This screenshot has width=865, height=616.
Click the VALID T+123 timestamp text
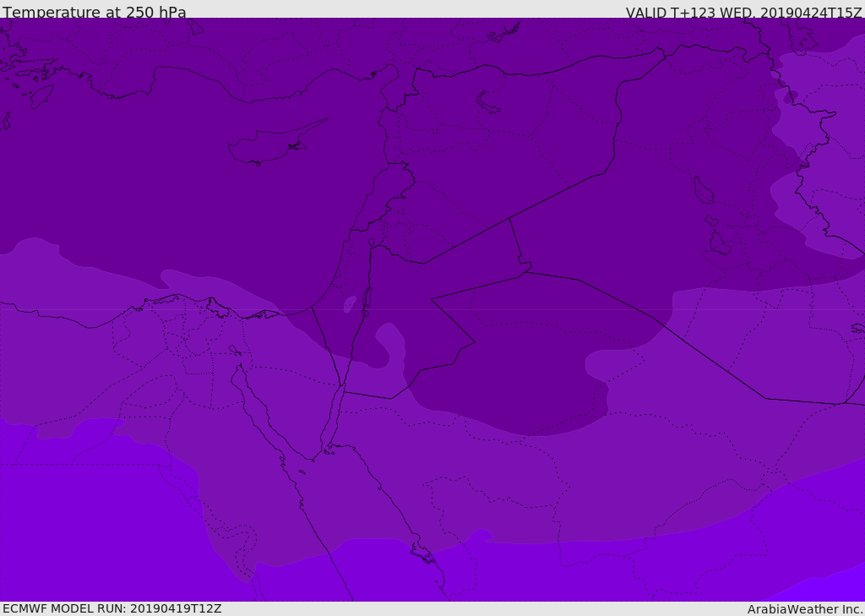743,12
